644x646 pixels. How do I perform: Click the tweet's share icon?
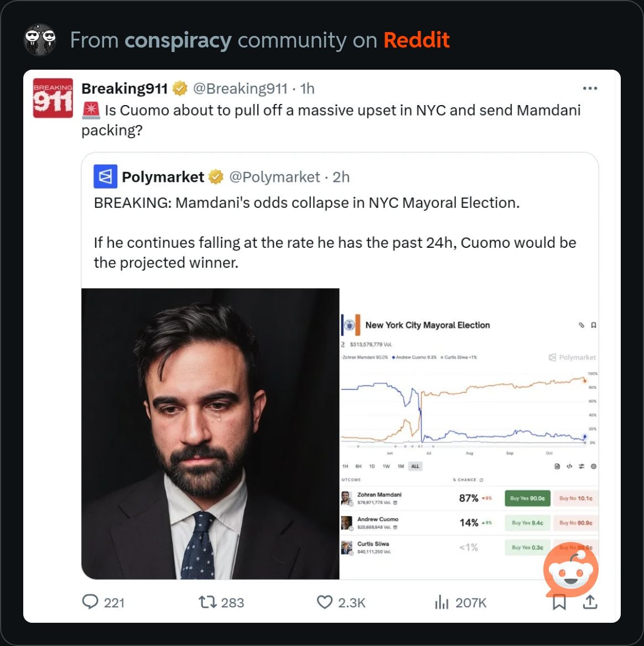[x=590, y=602]
